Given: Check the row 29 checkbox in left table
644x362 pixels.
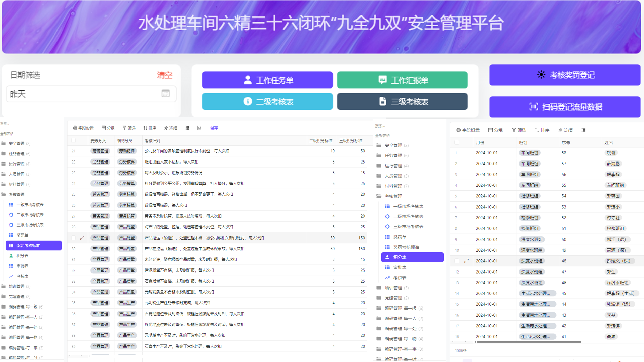Looking at the screenshot, I should pyautogui.click(x=74, y=238).
